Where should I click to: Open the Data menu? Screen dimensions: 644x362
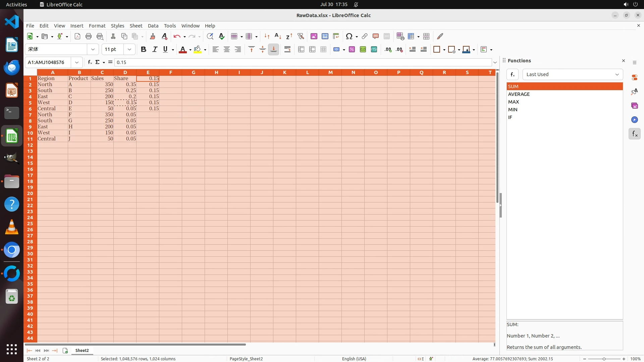pyautogui.click(x=153, y=25)
